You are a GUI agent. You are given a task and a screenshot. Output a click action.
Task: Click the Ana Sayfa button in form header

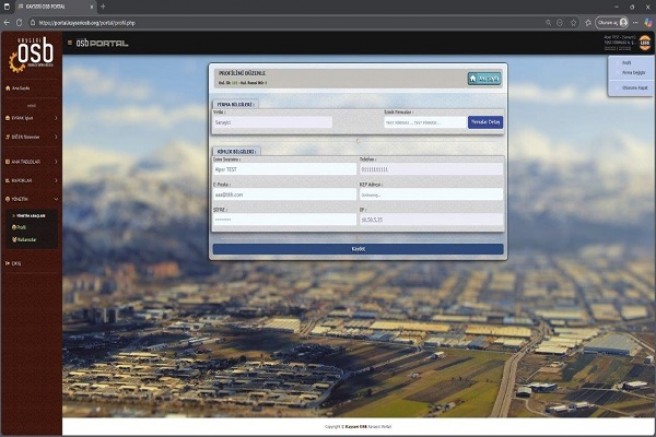[484, 78]
